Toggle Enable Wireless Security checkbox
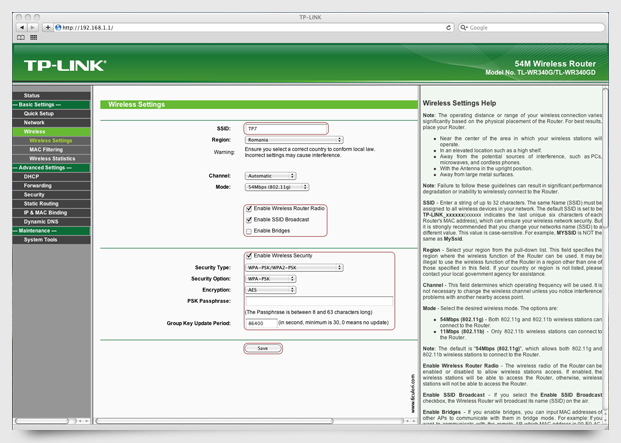Viewport: 621px width, 443px height. pos(249,256)
